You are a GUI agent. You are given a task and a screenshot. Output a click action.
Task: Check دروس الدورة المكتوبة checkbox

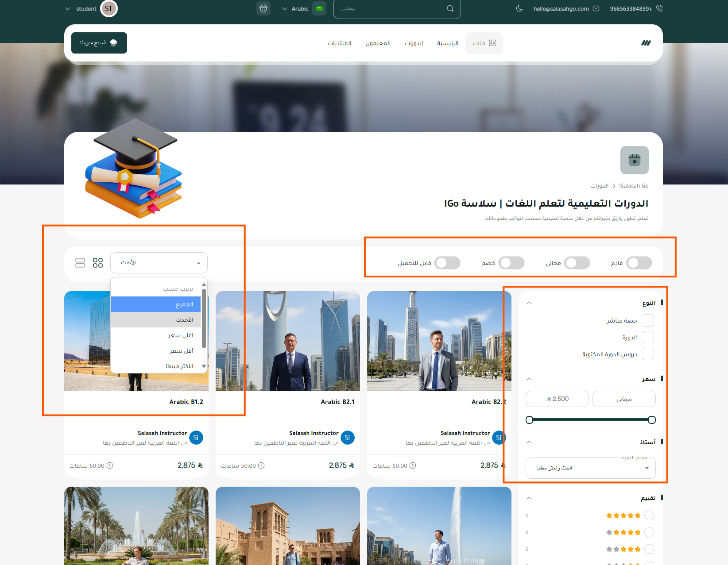[648, 354]
